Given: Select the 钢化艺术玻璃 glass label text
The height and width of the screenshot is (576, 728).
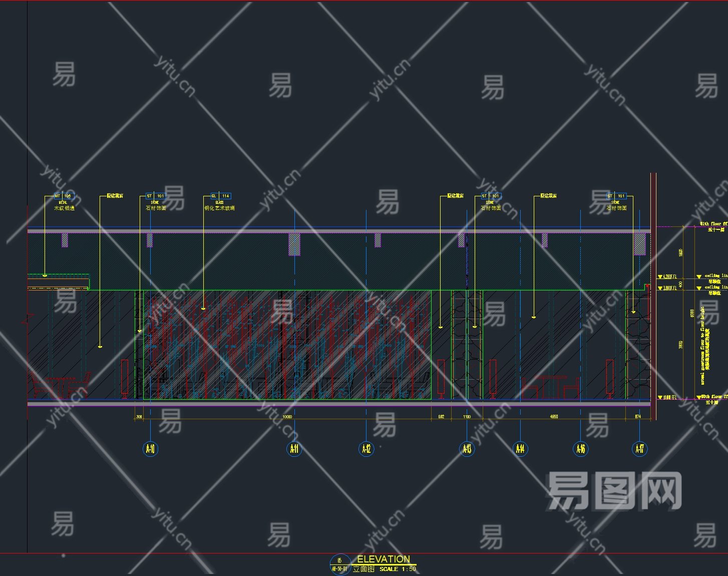Looking at the screenshot, I should pyautogui.click(x=219, y=208).
